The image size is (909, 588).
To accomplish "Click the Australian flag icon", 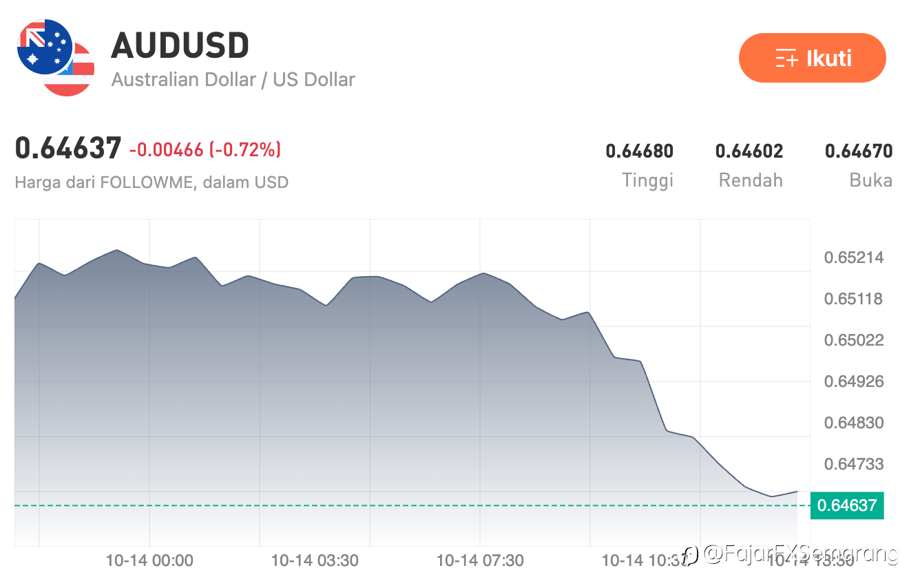I will (x=44, y=47).
